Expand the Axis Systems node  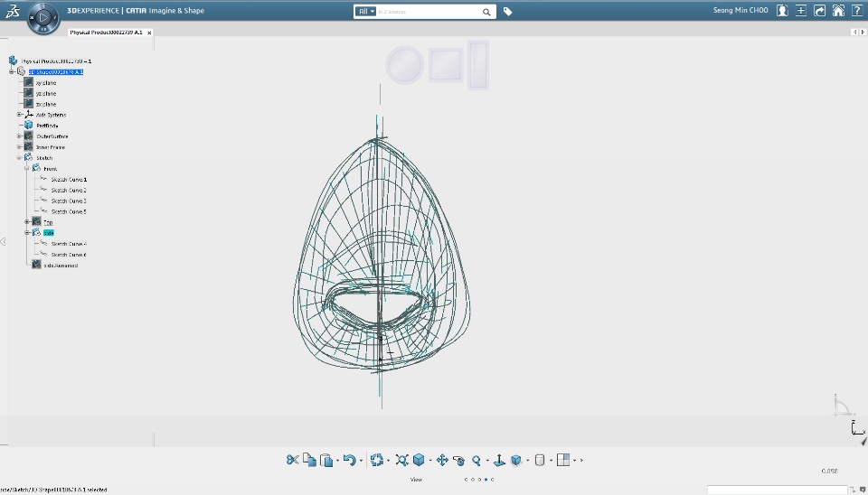coord(19,115)
